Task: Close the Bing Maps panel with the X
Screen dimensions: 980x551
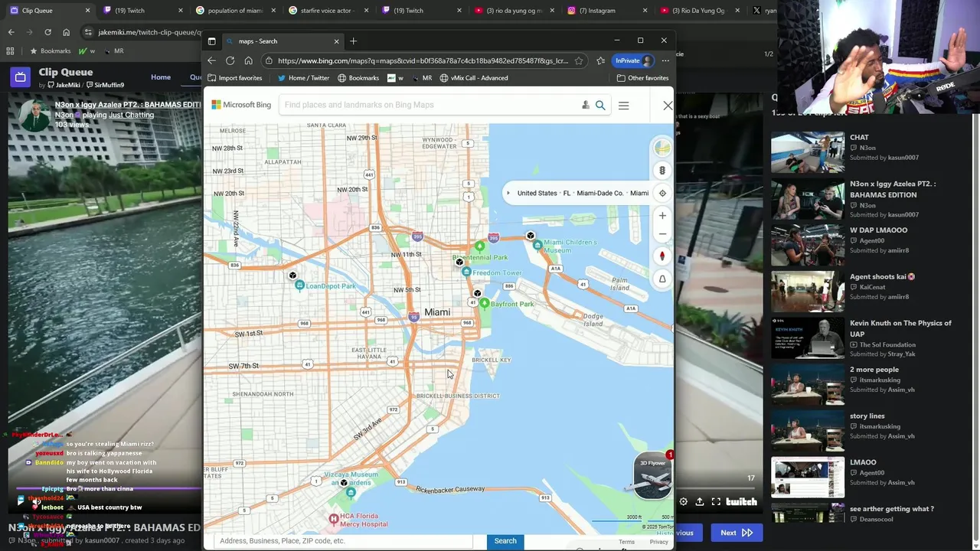Action: click(x=668, y=106)
